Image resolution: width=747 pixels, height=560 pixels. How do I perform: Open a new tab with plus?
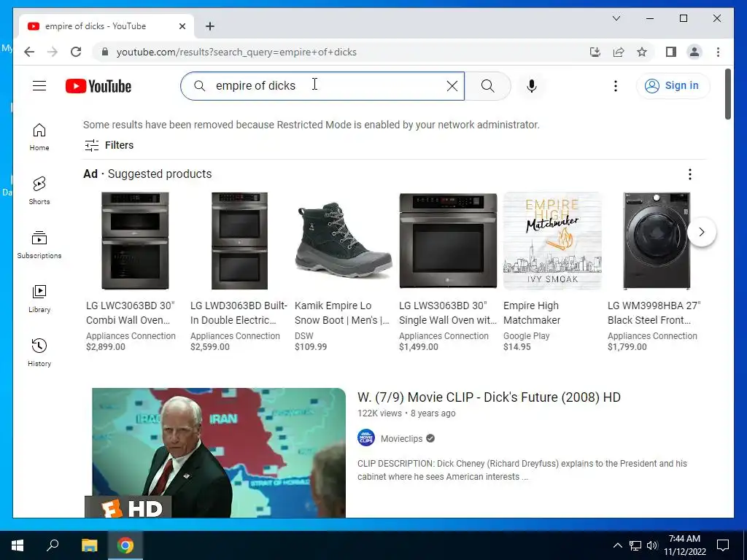pyautogui.click(x=210, y=26)
